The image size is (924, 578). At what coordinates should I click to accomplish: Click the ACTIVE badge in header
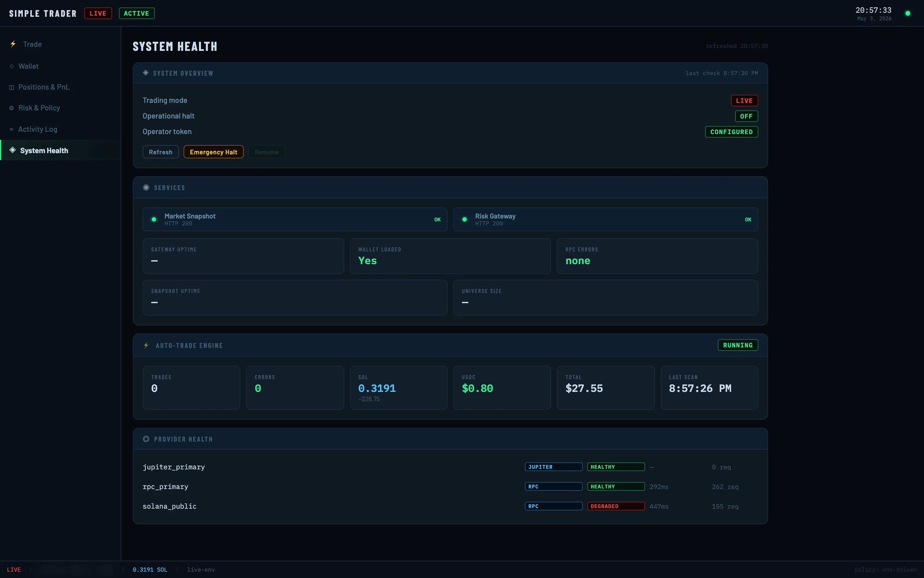click(x=136, y=13)
